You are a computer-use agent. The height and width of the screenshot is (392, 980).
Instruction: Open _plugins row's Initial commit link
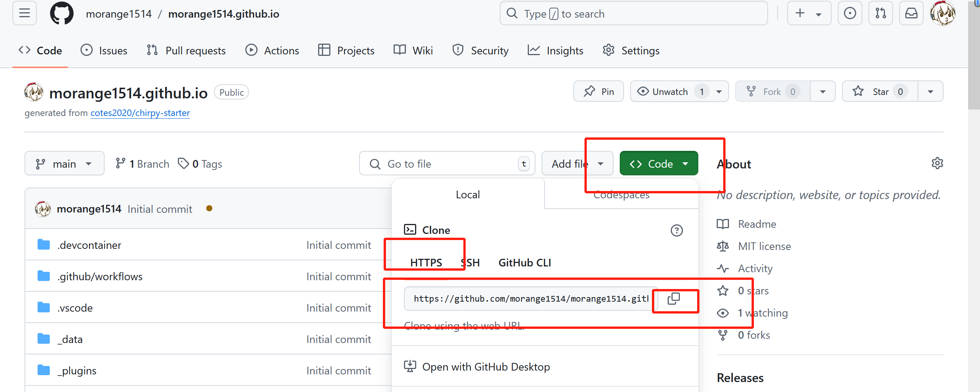(x=339, y=371)
